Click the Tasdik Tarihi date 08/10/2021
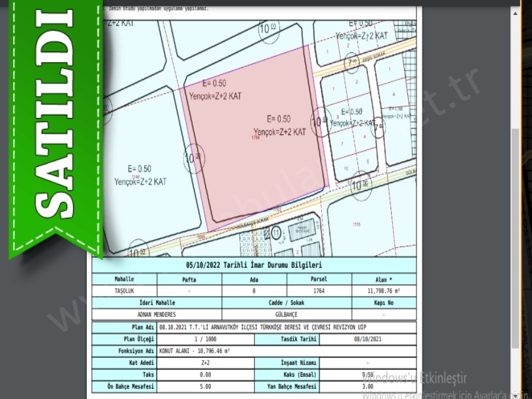This screenshot has height=399, width=532. point(366,339)
